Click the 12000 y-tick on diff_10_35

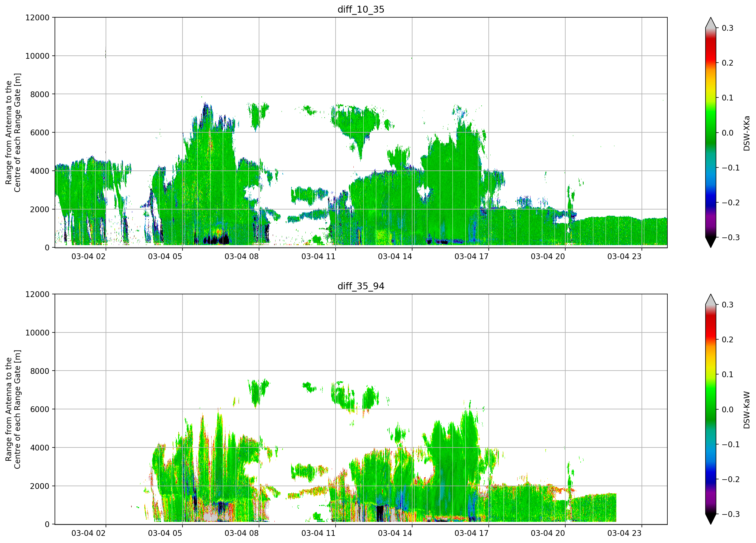tap(37, 18)
